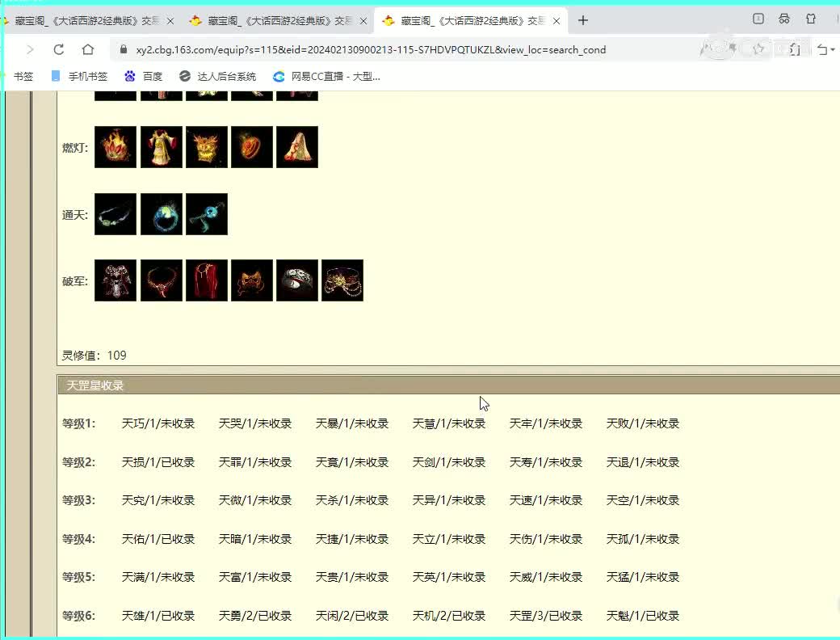Image resolution: width=840 pixels, height=640 pixels.
Task: Click the red heart amulet icon in 燃灯 row
Action: point(252,147)
